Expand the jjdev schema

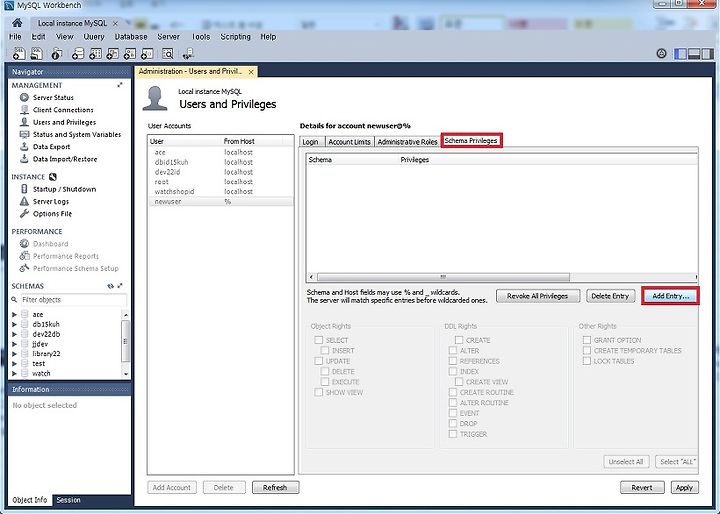point(14,344)
